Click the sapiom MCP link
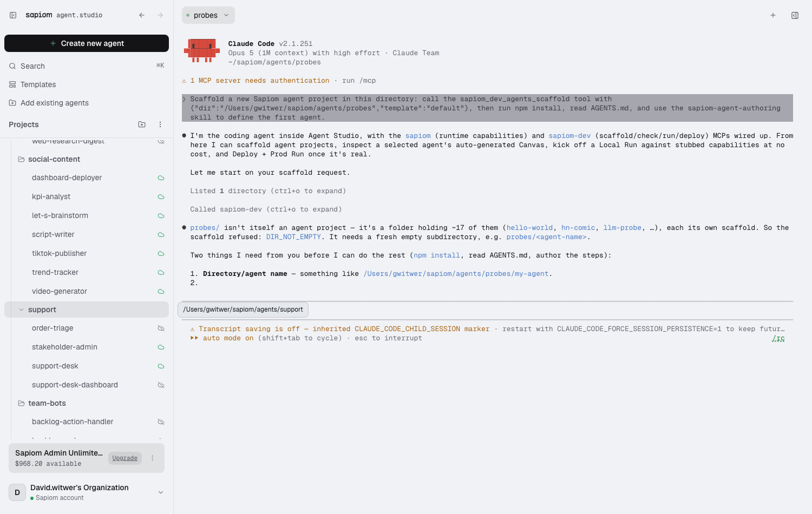Screen dimensions: 812x514 coord(418,136)
